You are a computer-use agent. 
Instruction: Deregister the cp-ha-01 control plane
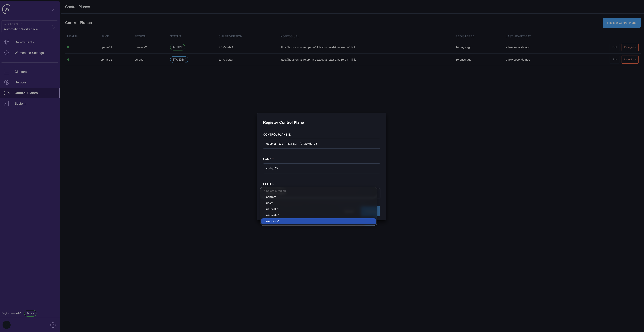[x=630, y=47]
